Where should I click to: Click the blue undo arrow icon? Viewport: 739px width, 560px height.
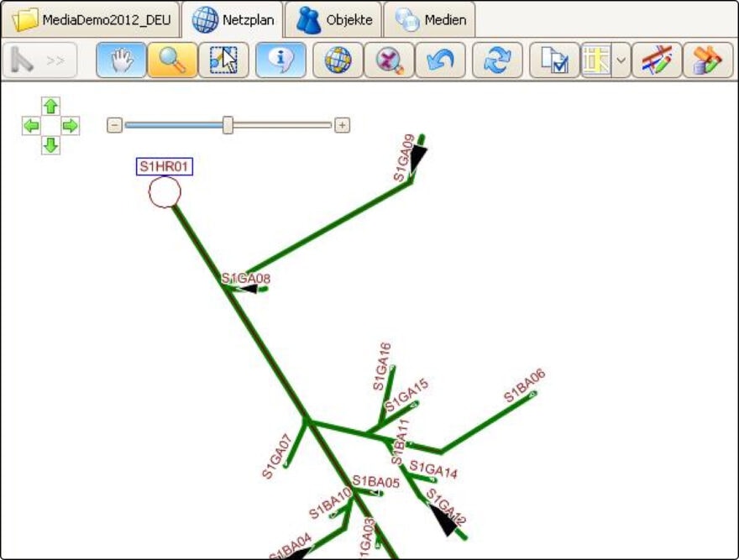pyautogui.click(x=440, y=61)
